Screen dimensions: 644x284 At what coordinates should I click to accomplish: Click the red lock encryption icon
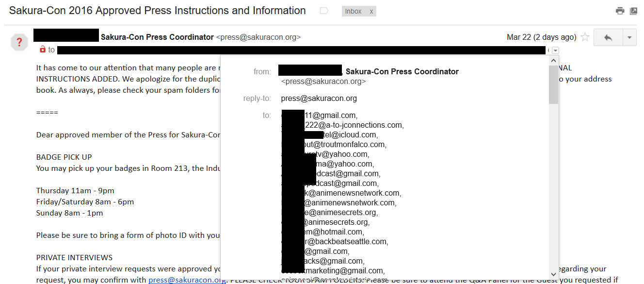pyautogui.click(x=42, y=50)
